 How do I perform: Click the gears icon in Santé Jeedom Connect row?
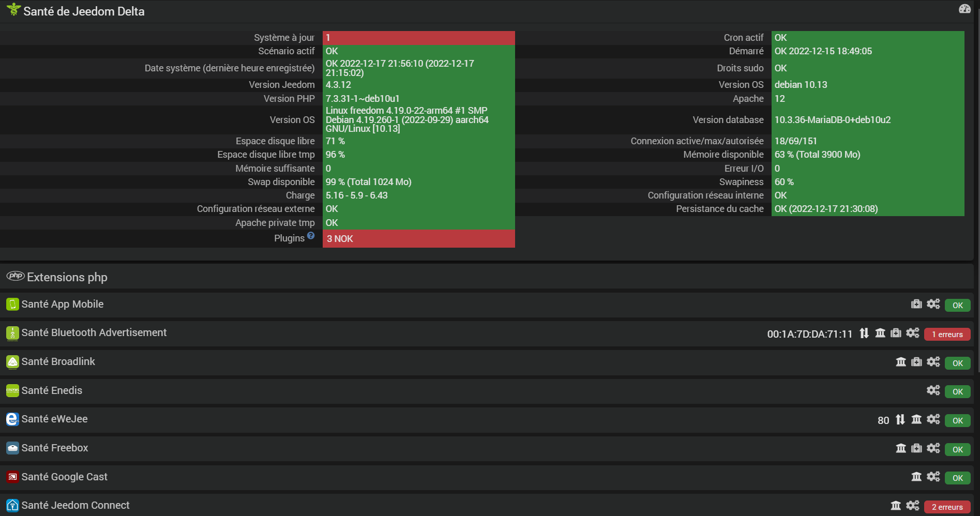[912, 506]
